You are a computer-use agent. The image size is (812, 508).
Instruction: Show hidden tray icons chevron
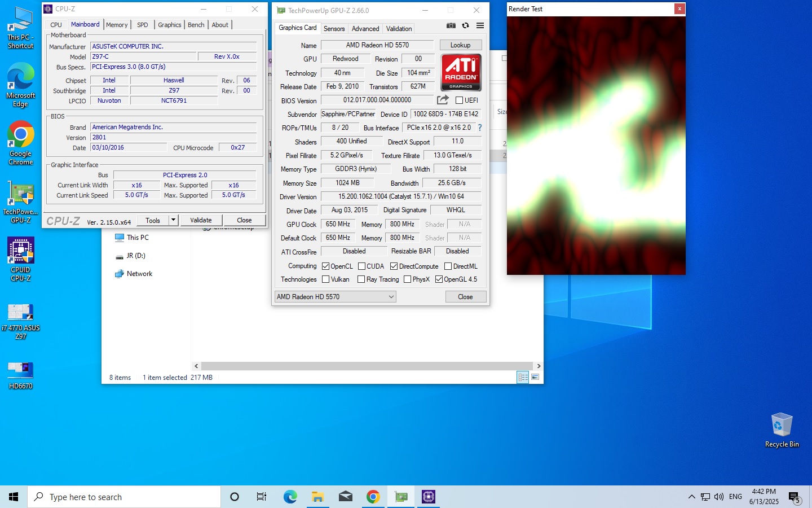[x=691, y=497]
